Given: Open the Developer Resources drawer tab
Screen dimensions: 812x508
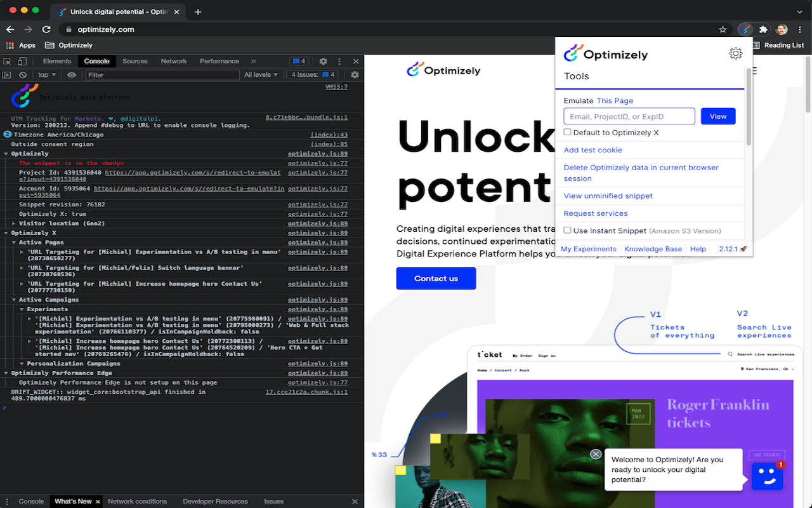Looking at the screenshot, I should tap(215, 502).
